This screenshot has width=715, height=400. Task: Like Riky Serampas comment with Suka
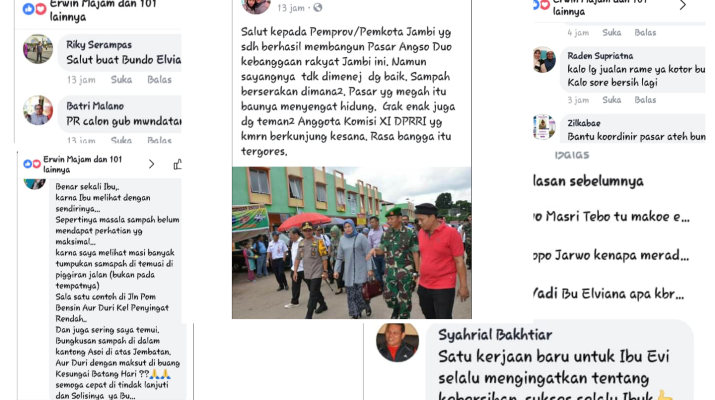point(121,79)
